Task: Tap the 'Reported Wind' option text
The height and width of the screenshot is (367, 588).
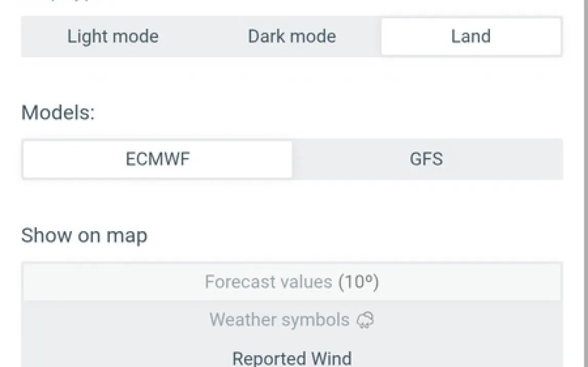Action: coord(291,358)
